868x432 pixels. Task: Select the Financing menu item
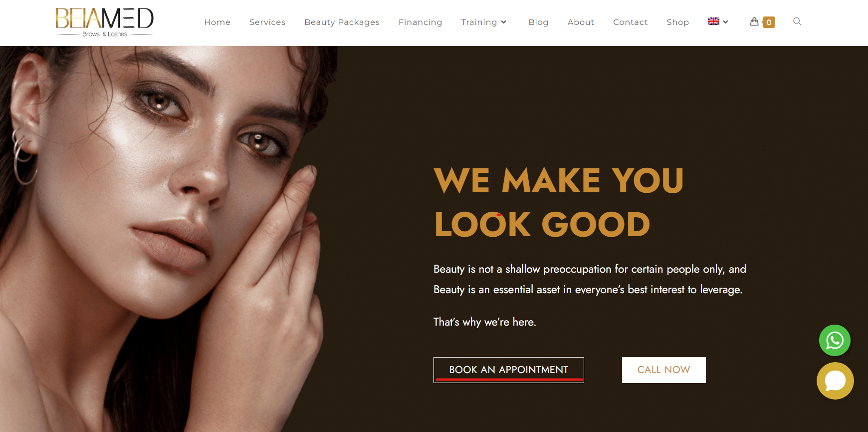(420, 22)
